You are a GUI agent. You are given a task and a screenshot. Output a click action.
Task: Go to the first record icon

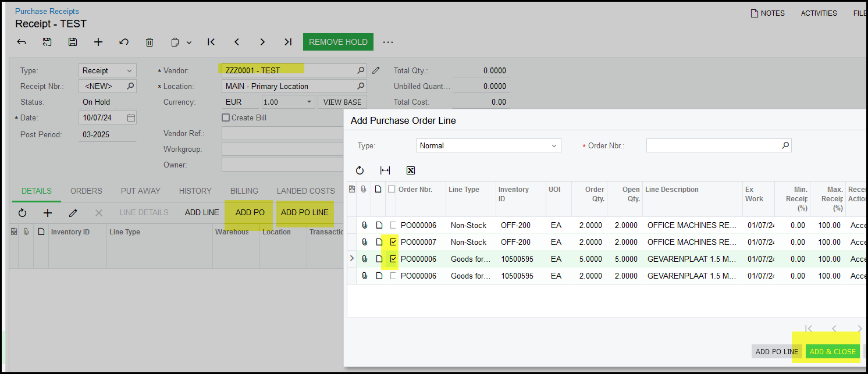[x=211, y=42]
